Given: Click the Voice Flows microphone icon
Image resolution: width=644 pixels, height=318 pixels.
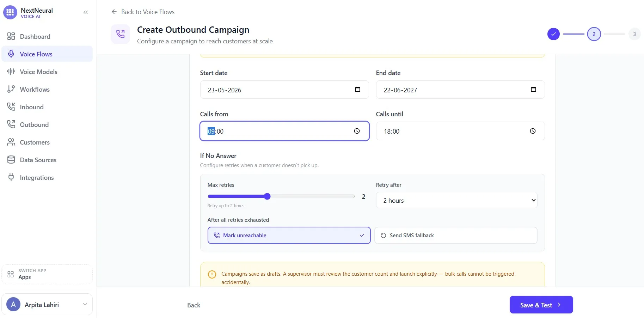Looking at the screenshot, I should tap(11, 54).
